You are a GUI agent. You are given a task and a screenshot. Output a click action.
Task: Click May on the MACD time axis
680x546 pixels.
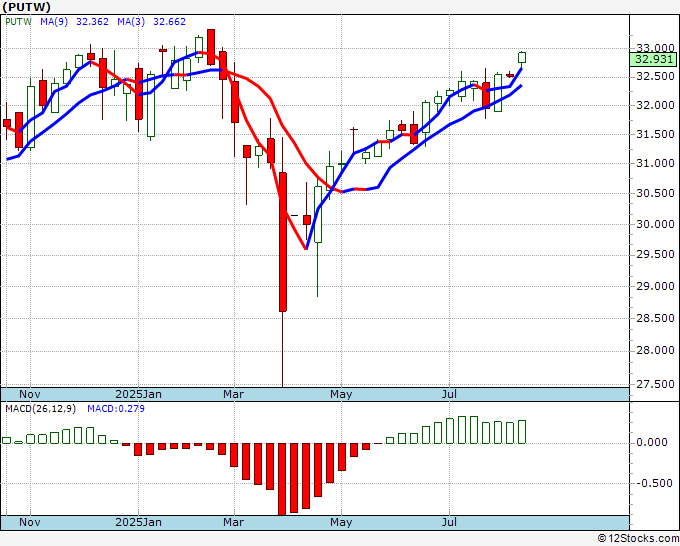coord(341,522)
